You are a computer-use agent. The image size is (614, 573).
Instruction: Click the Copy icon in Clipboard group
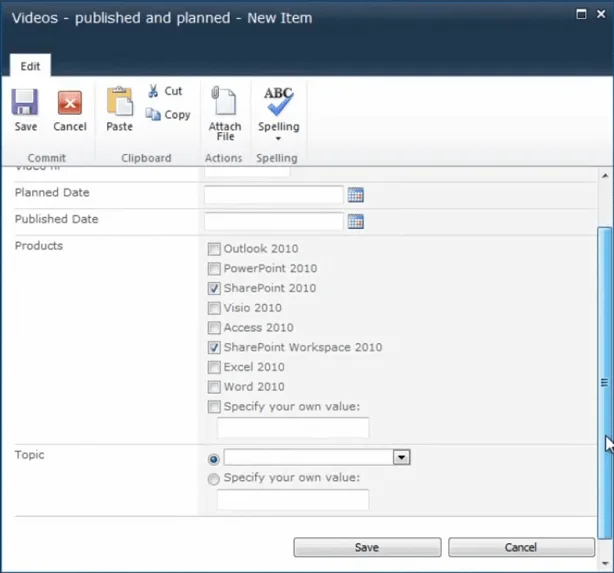(x=154, y=115)
